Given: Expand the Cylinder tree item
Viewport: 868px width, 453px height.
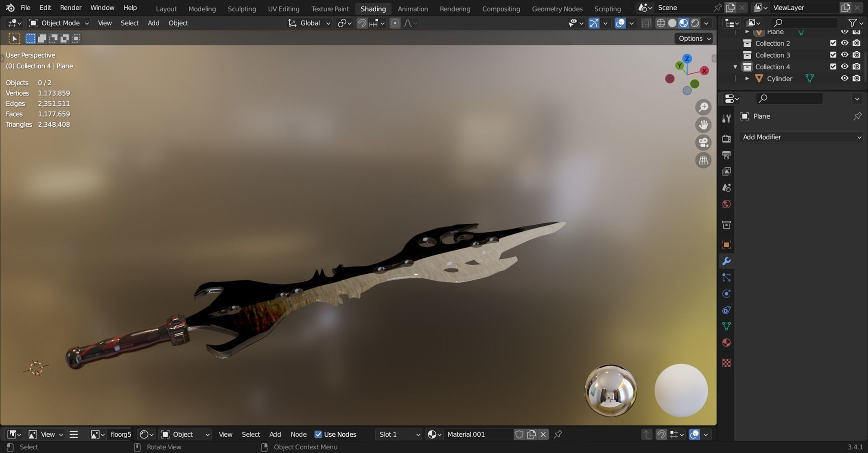Looking at the screenshot, I should click(x=747, y=79).
